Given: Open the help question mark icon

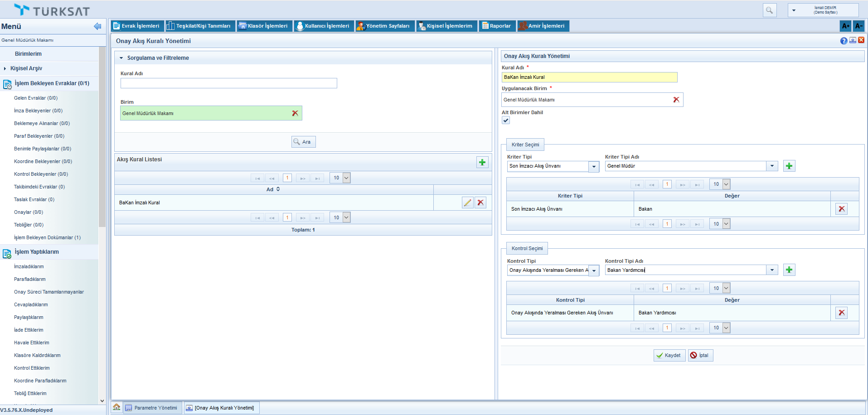Looking at the screenshot, I should (844, 41).
